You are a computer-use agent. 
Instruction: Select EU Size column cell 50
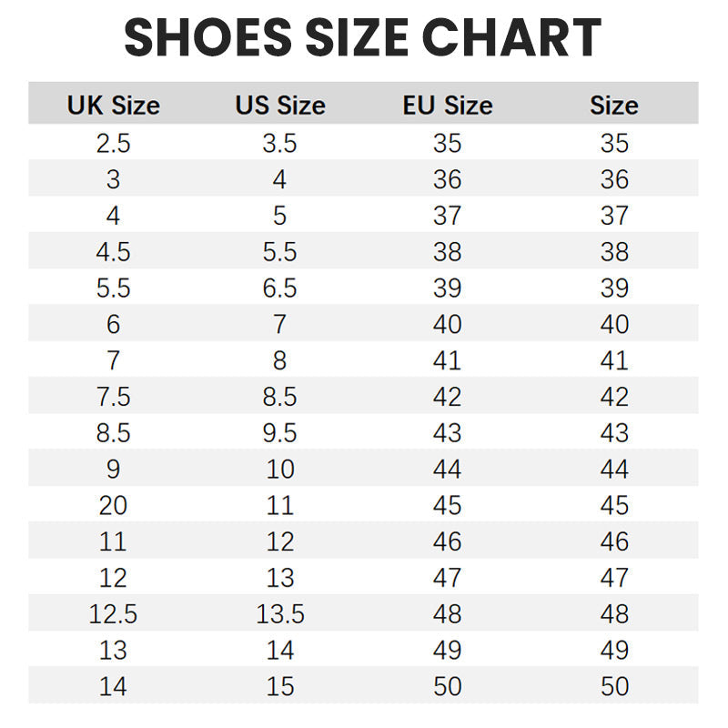447,686
